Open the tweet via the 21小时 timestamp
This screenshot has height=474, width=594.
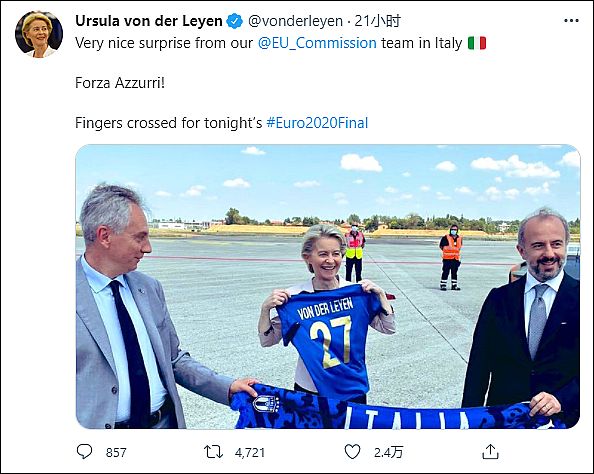[x=377, y=21]
